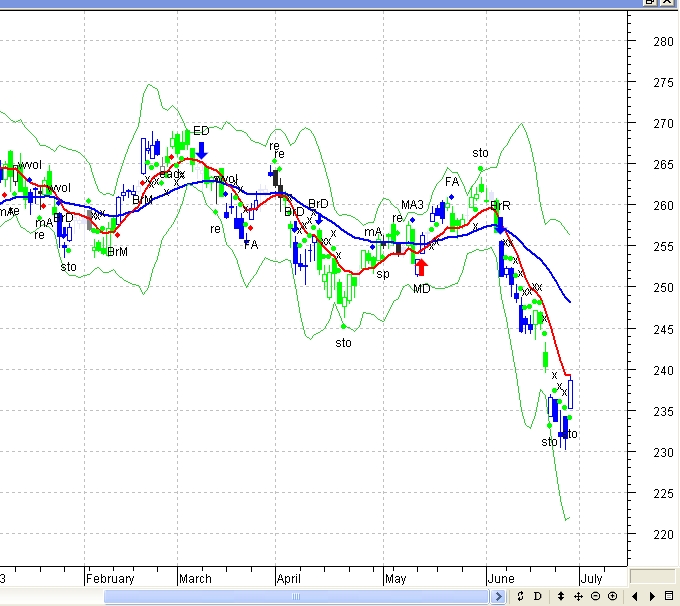
Task: Click the blue down arrow under ED
Action: [202, 150]
